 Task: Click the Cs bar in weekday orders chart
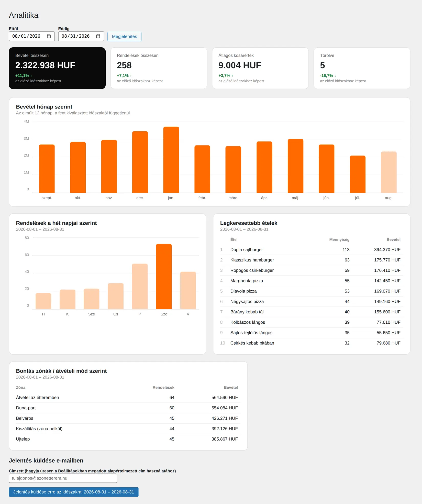click(116, 296)
